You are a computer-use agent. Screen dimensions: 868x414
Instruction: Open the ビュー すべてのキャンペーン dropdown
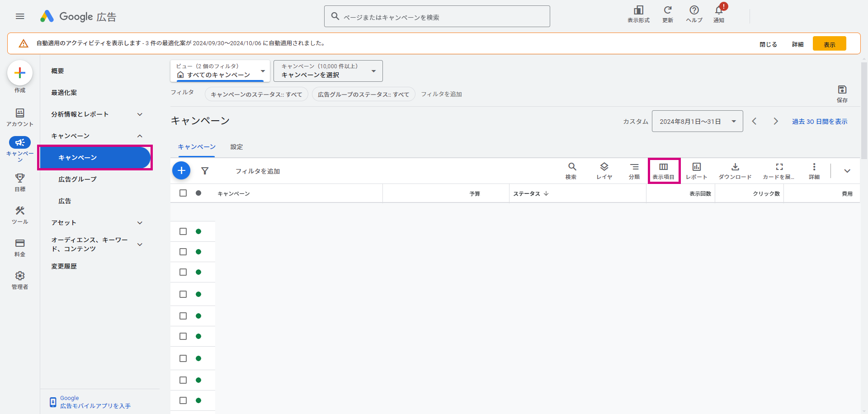[x=220, y=71]
